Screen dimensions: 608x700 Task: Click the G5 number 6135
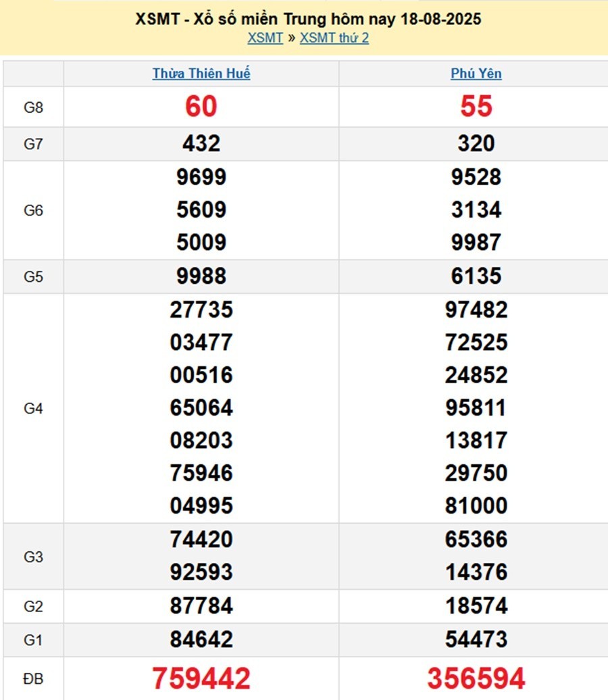(x=476, y=276)
